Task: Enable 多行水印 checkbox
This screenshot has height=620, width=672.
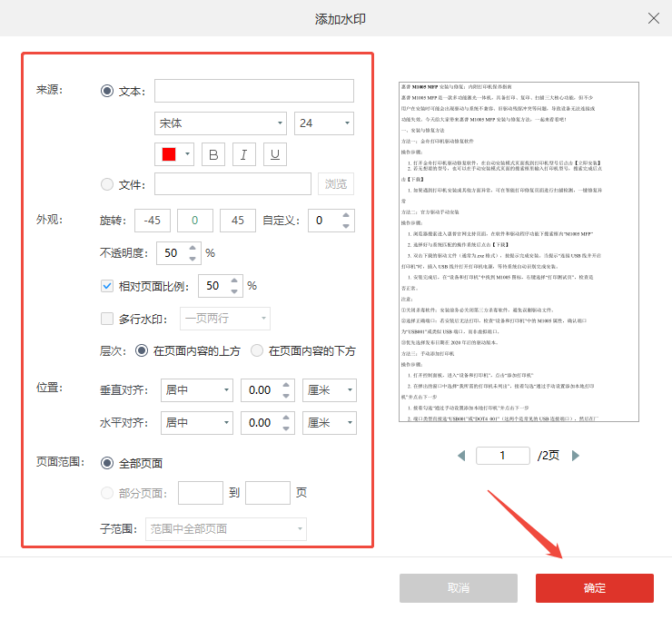Action: 107,319
